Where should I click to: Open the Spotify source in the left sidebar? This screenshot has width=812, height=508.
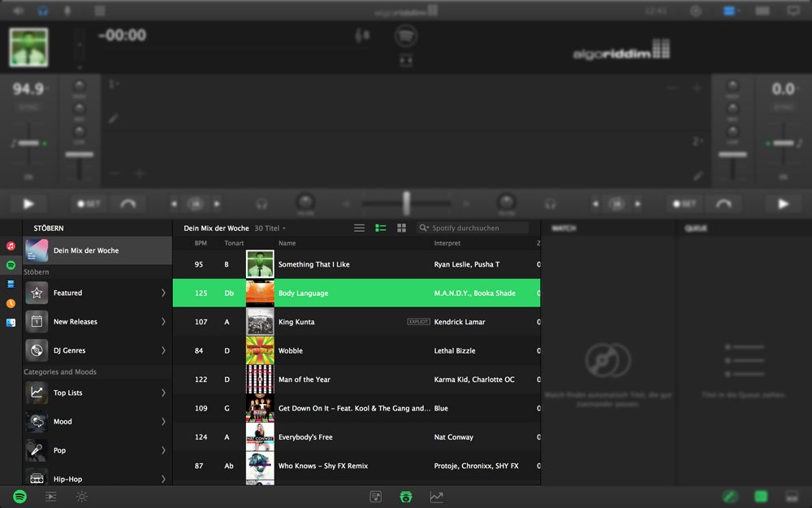[11, 265]
